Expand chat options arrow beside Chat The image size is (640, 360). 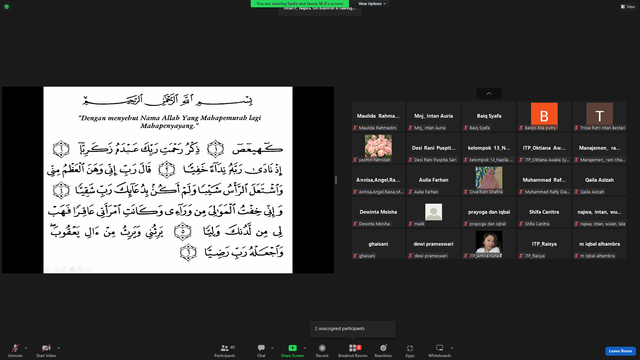point(272,348)
